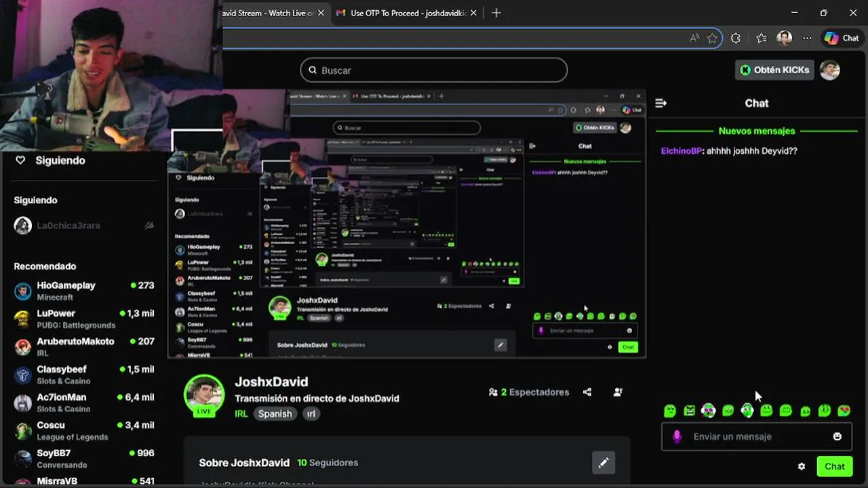The width and height of the screenshot is (868, 488).
Task: Click the browser read aloud icon
Action: point(694,39)
